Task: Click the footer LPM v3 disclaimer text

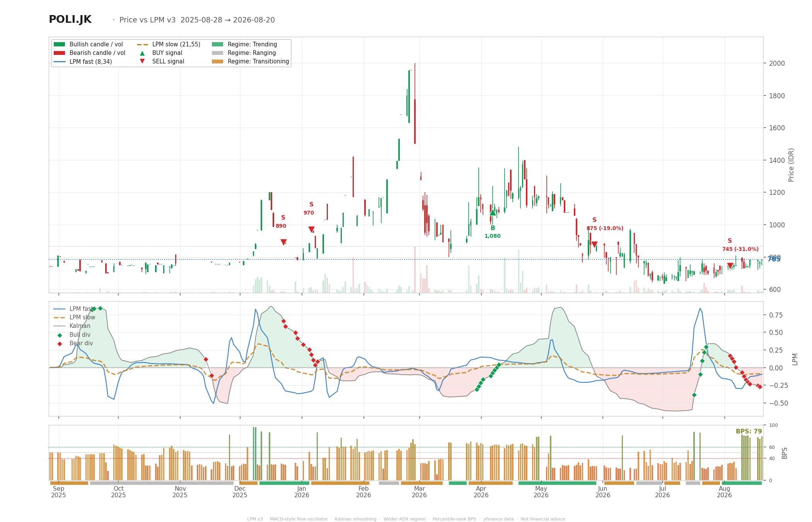Action: pyautogui.click(x=406, y=519)
